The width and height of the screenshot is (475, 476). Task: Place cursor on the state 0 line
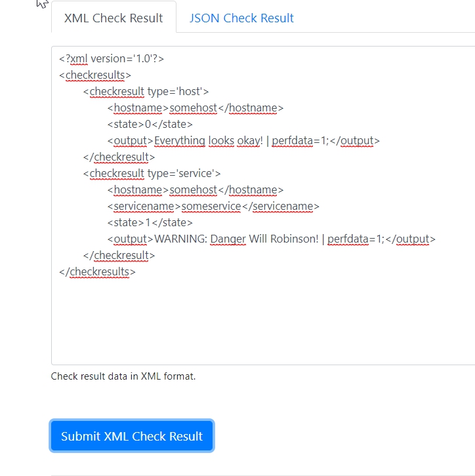[x=150, y=125]
